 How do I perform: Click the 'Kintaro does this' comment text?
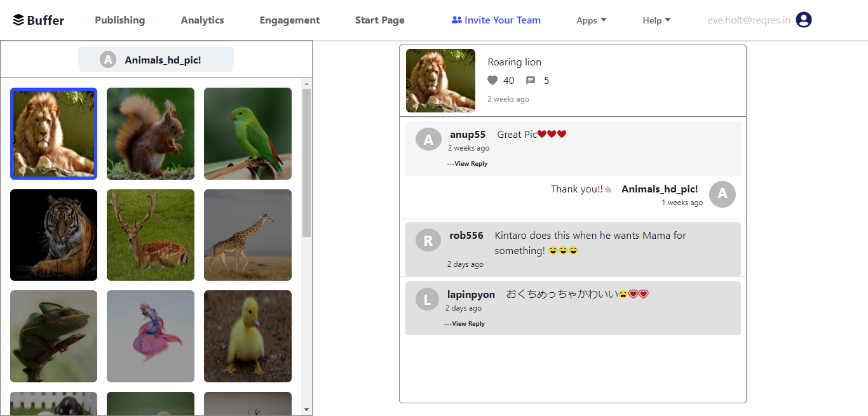click(x=590, y=243)
